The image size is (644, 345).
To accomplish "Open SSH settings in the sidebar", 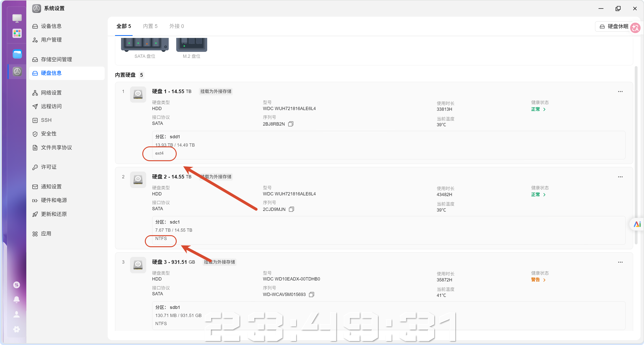I will click(x=67, y=120).
